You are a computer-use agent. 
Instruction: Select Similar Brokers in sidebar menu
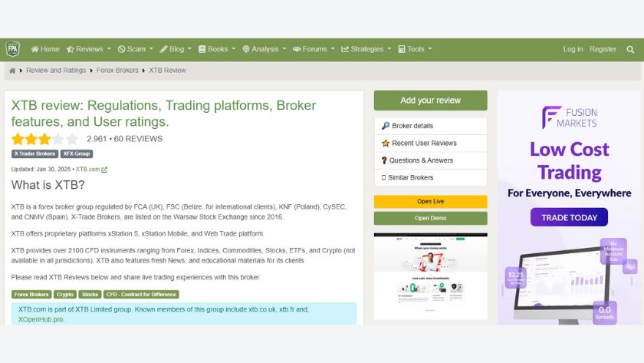430,177
